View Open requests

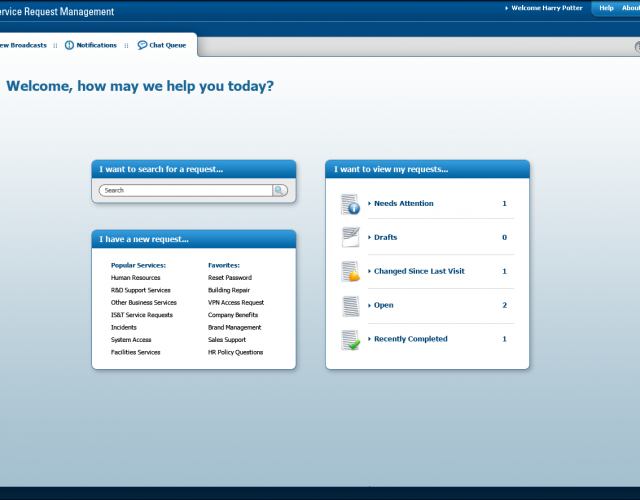coord(384,305)
